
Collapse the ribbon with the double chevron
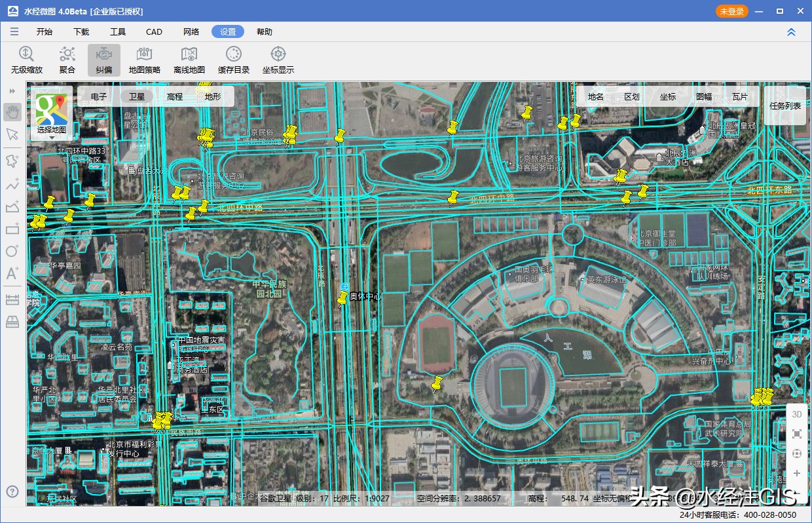coord(791,31)
